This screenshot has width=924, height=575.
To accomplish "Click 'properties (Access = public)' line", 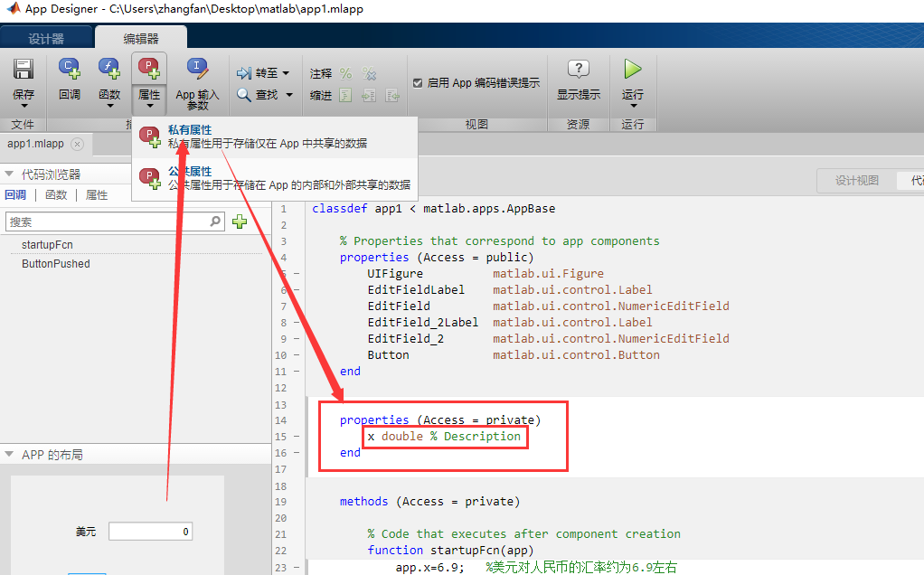I will [437, 258].
